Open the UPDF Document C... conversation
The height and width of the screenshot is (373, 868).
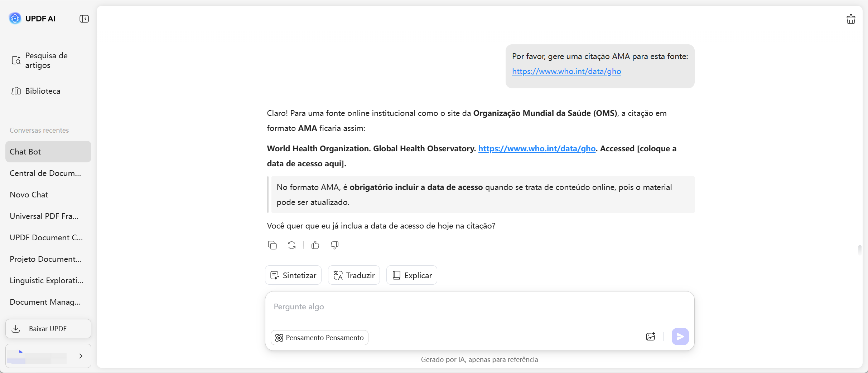[48, 237]
